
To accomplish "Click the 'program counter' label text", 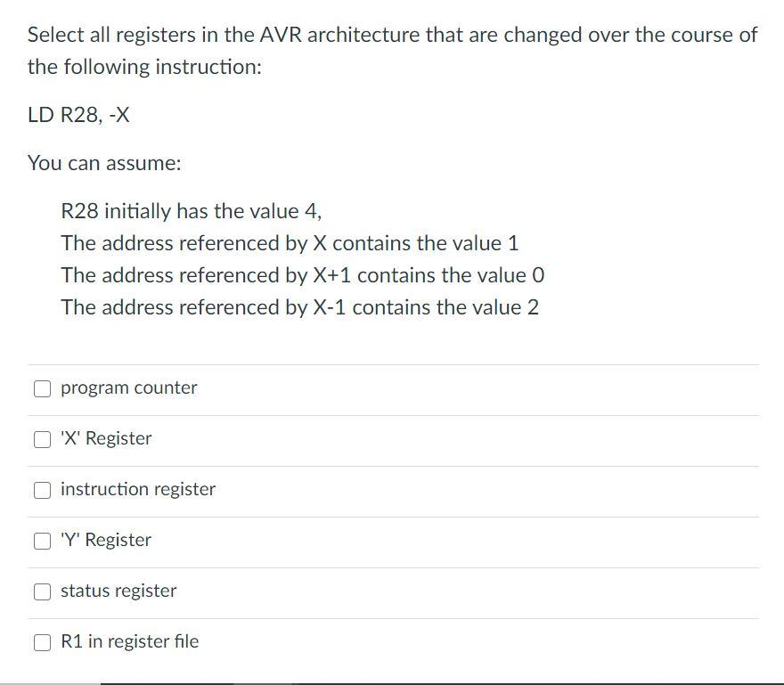I will pyautogui.click(x=127, y=387).
